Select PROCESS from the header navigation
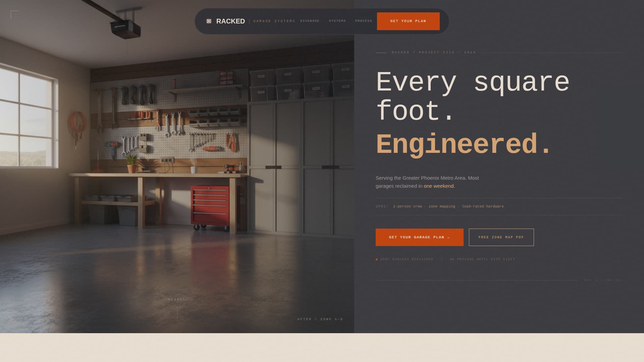The image size is (644, 362). click(x=364, y=21)
